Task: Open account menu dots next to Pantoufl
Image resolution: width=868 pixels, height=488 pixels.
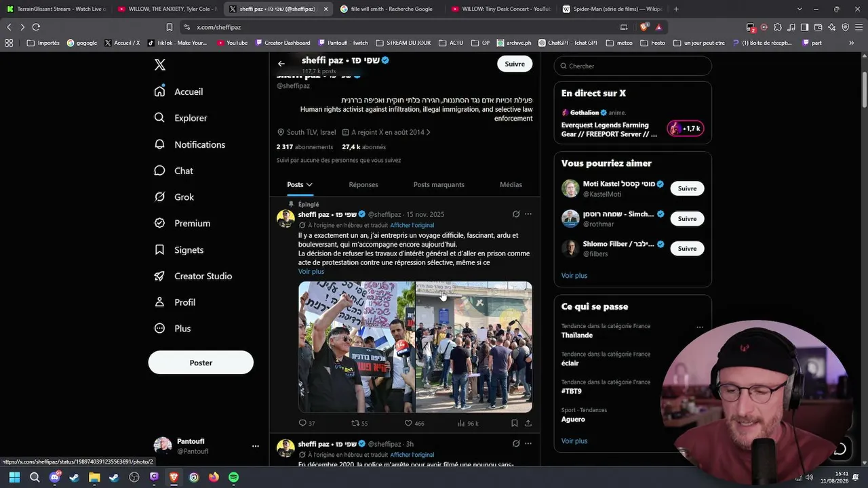Action: tap(256, 446)
